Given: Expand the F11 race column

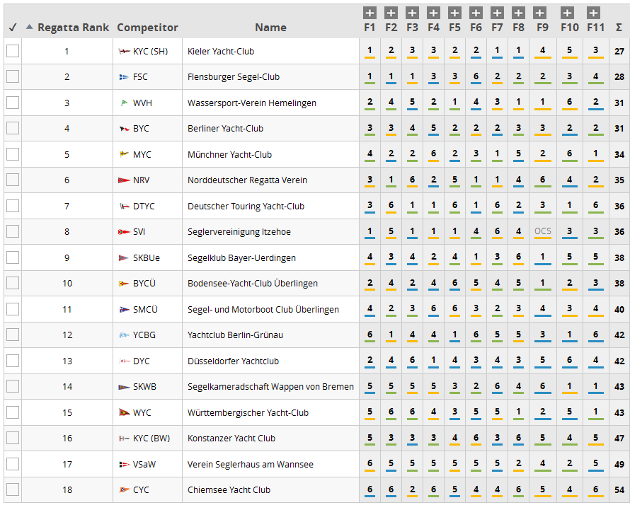Looking at the screenshot, I should 593,13.
